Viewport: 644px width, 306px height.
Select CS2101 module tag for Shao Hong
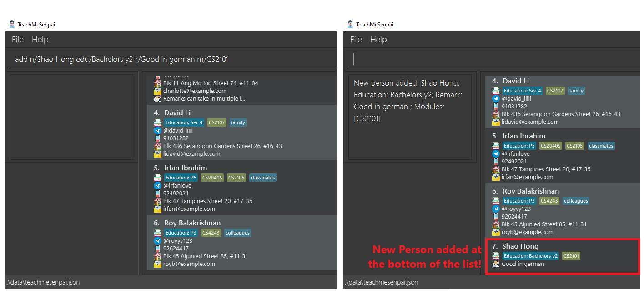pos(571,256)
